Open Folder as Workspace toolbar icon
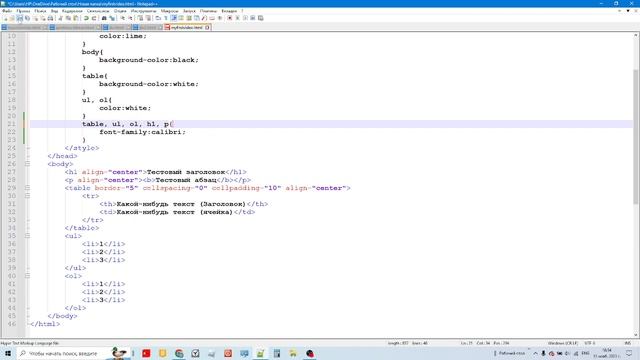Viewport: 640px width, 360px height. click(x=212, y=18)
